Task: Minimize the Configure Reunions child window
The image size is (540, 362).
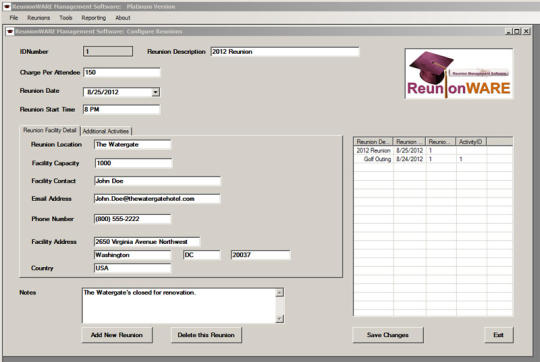Action: [509, 31]
